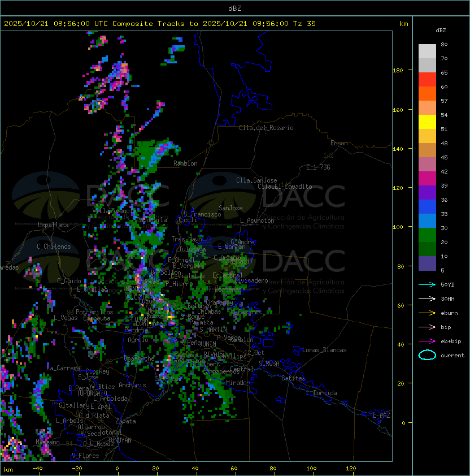Click the 'C_Guido' map label
The image size is (470, 476).
69,281
